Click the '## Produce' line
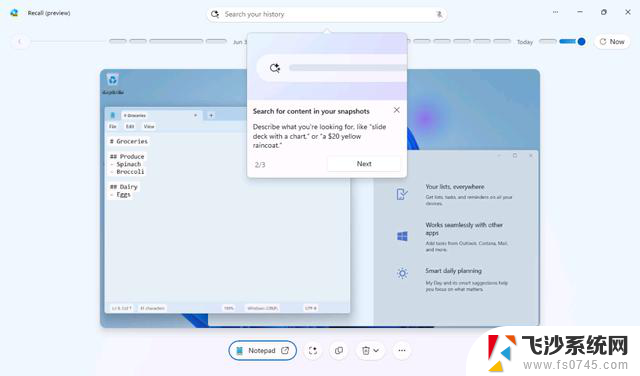The image size is (640, 376). click(127, 156)
